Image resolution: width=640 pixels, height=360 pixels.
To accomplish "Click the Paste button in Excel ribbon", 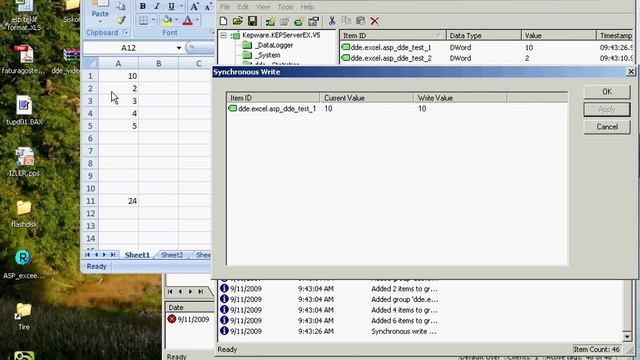I will coord(100,11).
